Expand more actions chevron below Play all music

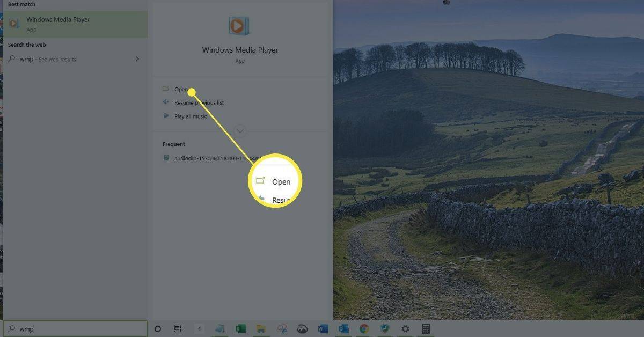click(240, 131)
